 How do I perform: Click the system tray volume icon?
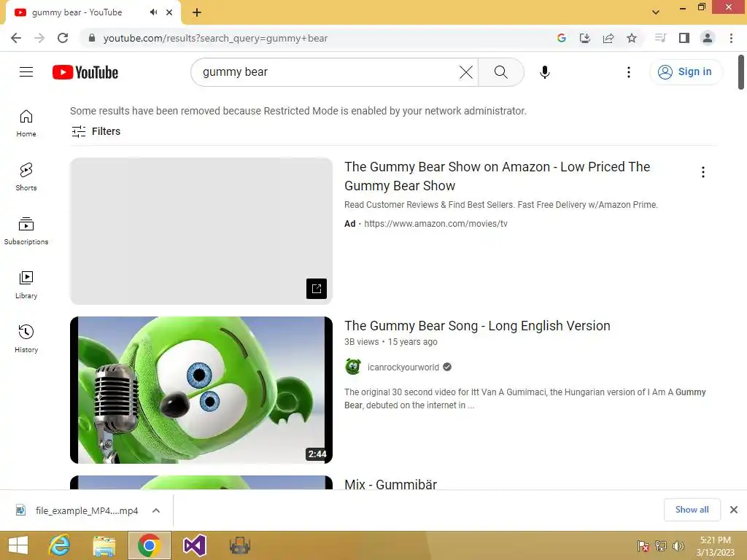coord(678,546)
